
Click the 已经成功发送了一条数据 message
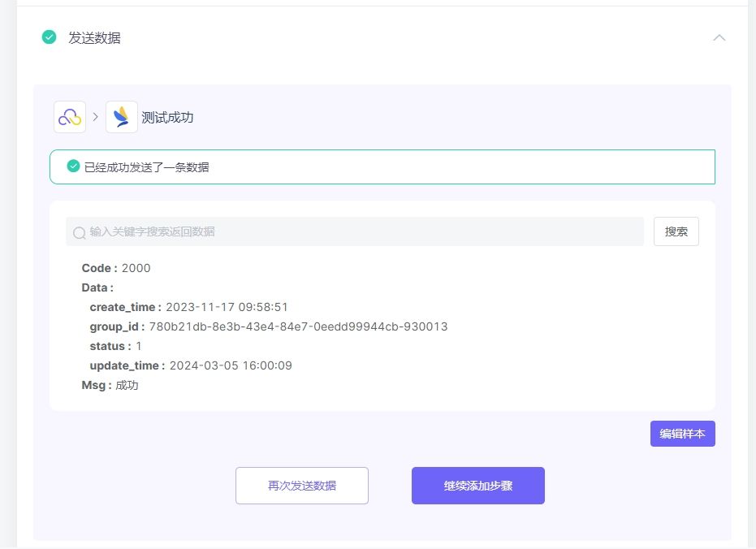tap(146, 167)
